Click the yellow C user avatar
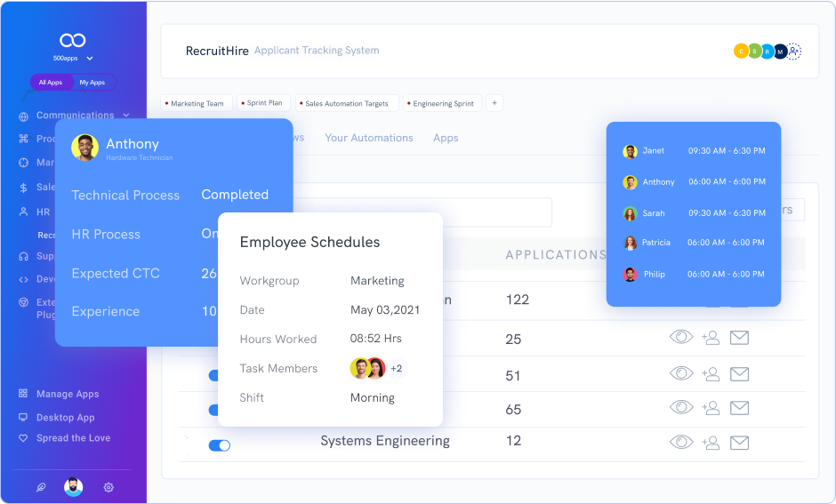The height and width of the screenshot is (504, 836). click(x=741, y=52)
